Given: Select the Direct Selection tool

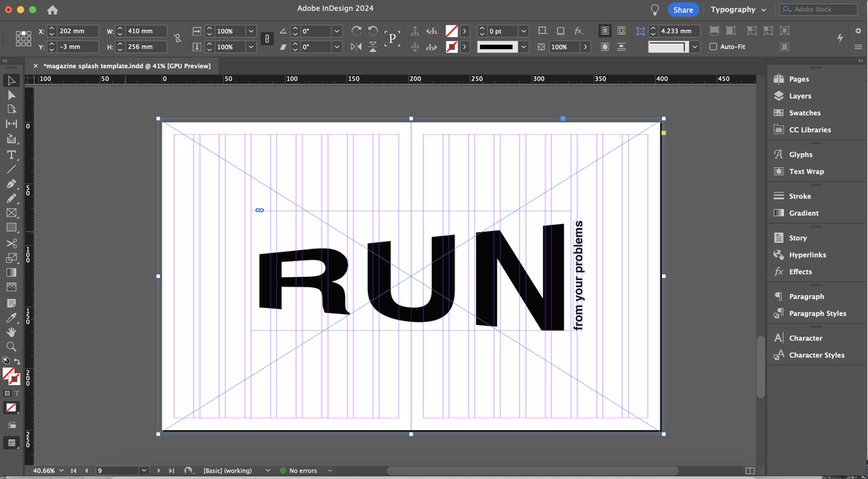Looking at the screenshot, I should 11,95.
